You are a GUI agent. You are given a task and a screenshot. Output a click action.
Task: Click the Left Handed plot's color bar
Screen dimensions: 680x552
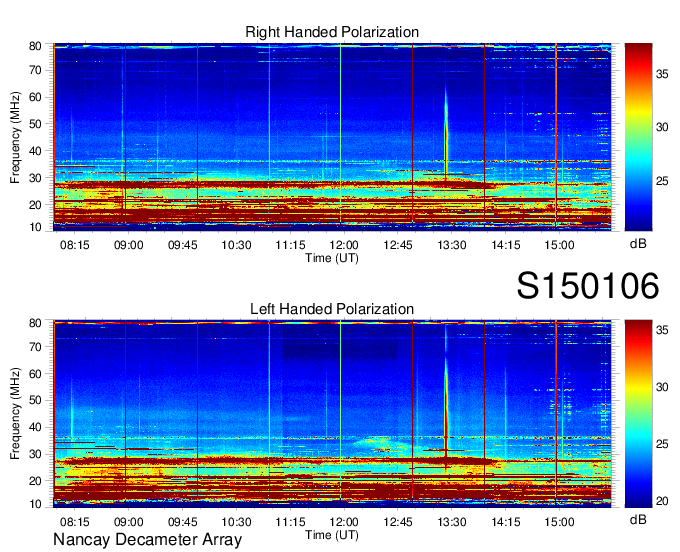638,414
